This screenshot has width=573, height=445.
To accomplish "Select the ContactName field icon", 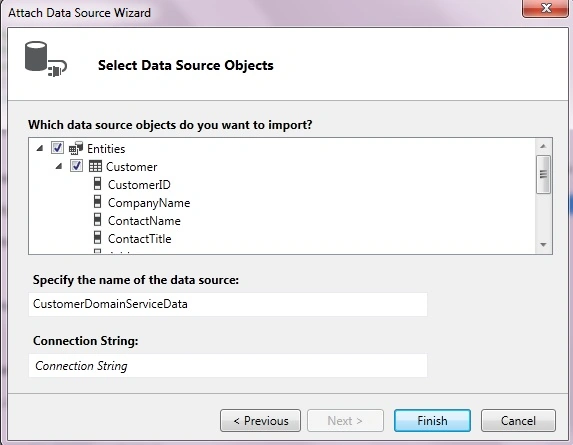I will (97, 220).
